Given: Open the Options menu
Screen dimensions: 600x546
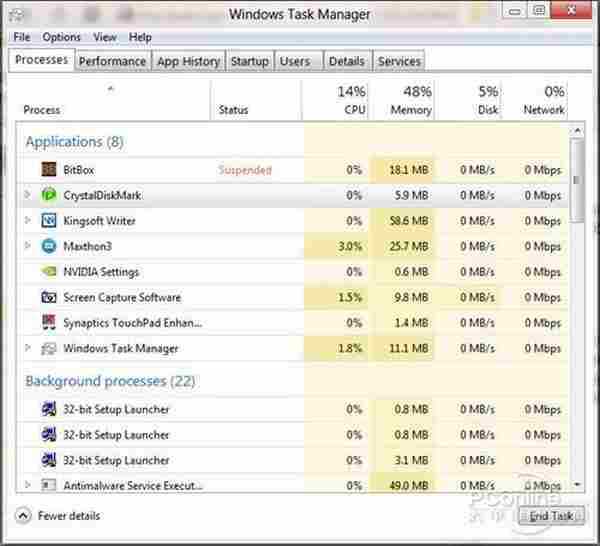Looking at the screenshot, I should (x=61, y=37).
